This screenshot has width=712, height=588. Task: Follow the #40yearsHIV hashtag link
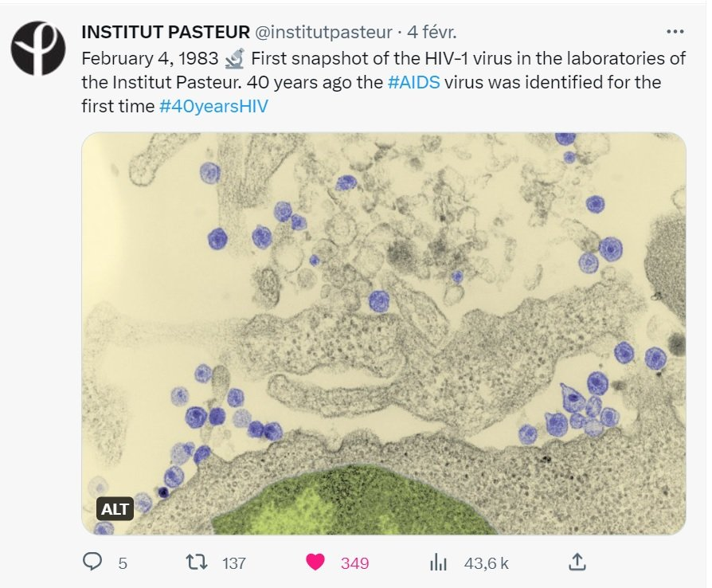click(x=213, y=106)
